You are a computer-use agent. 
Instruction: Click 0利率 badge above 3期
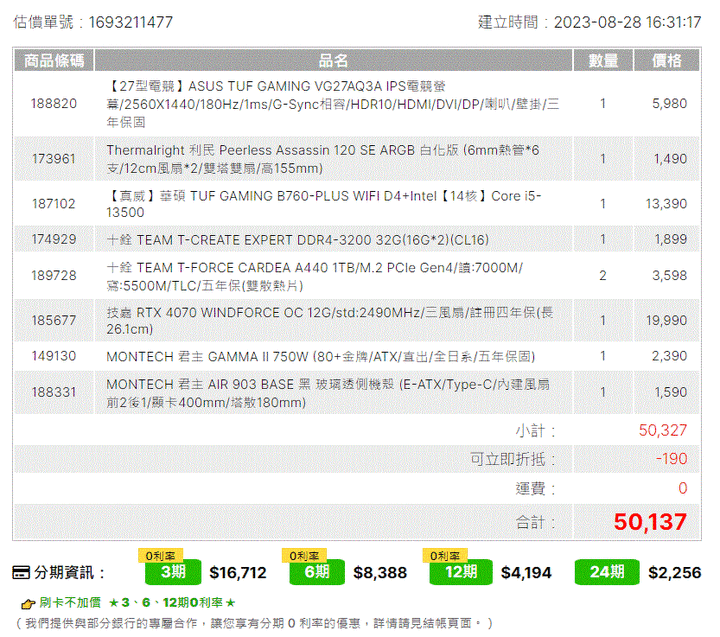tap(160, 556)
